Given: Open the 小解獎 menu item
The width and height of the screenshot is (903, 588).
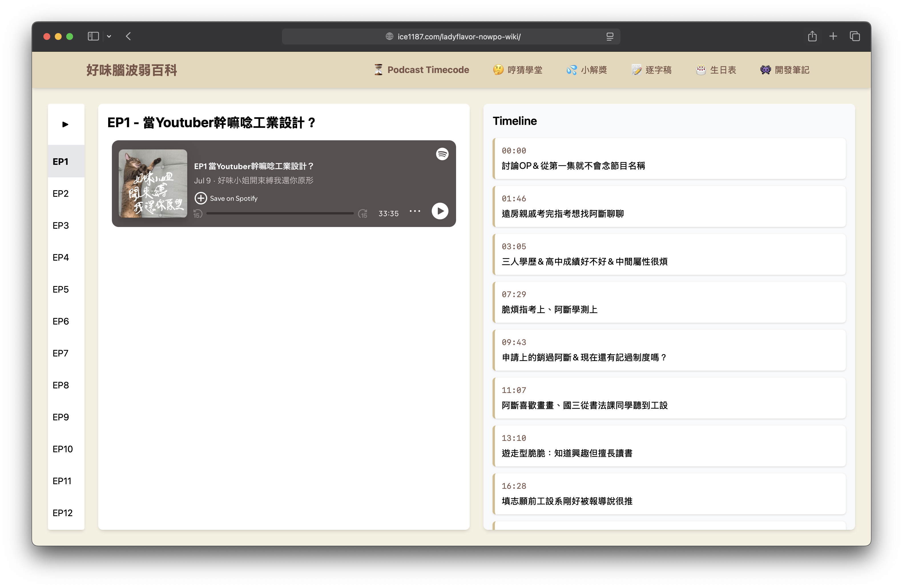Looking at the screenshot, I should pyautogui.click(x=586, y=70).
